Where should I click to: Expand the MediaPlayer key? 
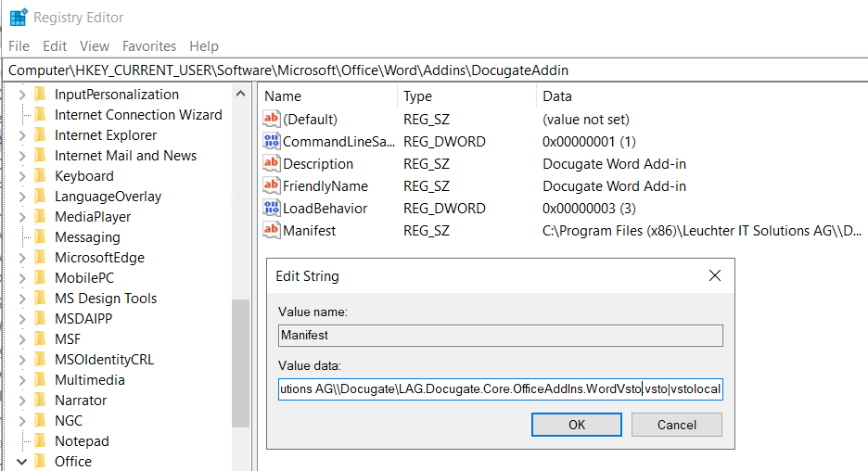click(x=22, y=217)
